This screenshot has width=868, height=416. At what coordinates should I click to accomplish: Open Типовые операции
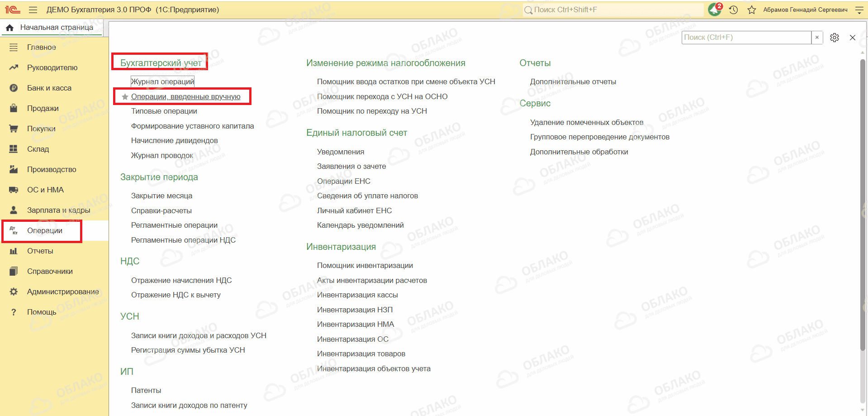pos(164,111)
